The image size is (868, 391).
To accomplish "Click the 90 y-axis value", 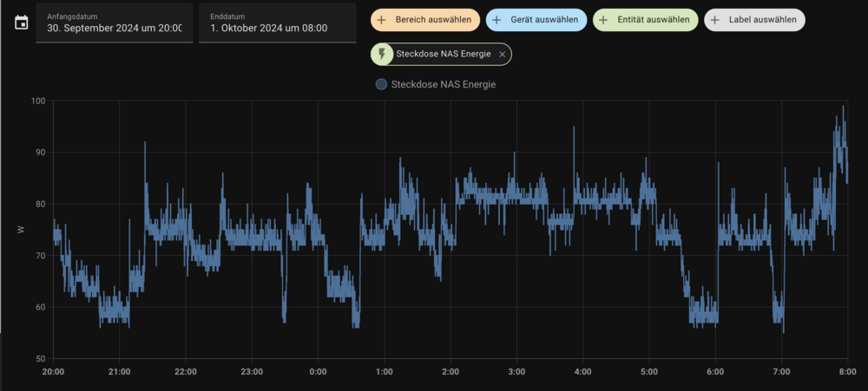I will (x=41, y=153).
